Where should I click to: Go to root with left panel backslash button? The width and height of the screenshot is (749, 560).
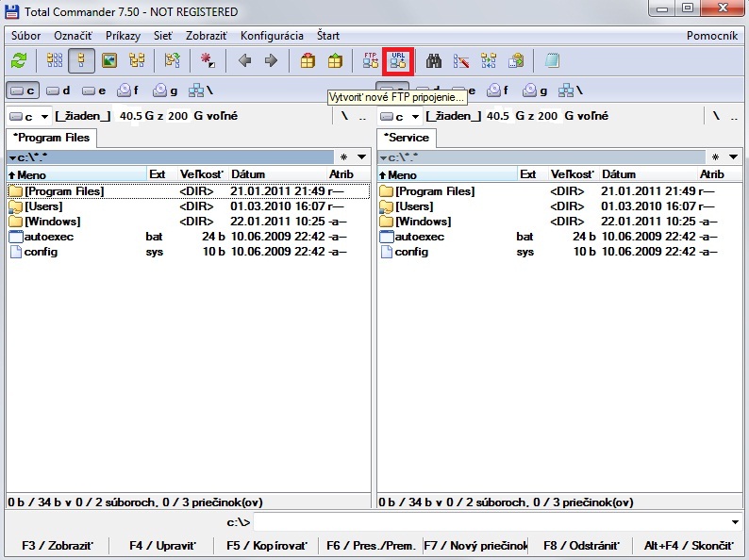click(344, 116)
